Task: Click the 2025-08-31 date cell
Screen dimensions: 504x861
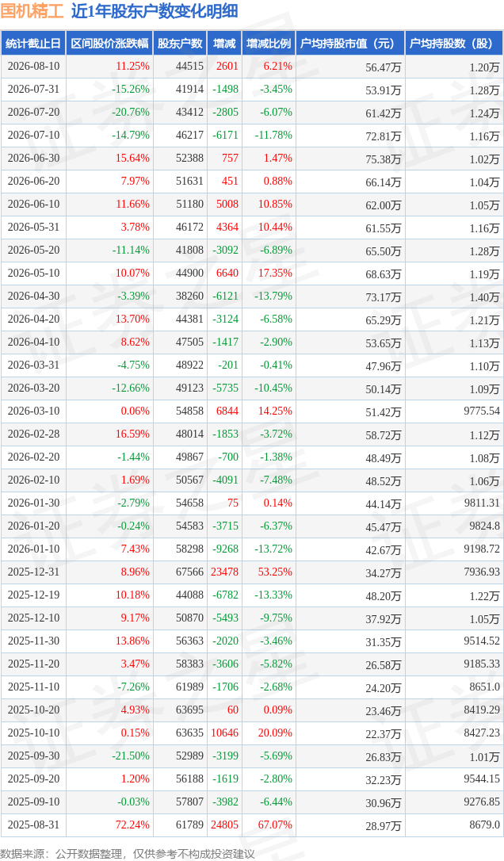Action: pos(33,825)
